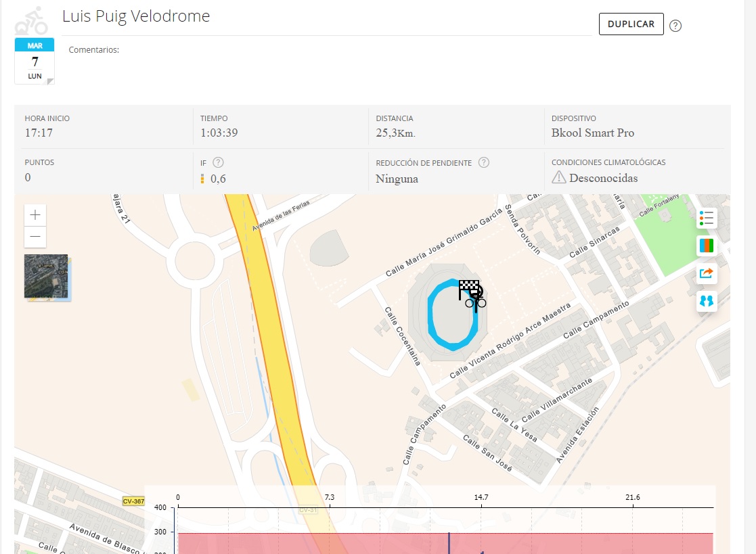Open help icon next to DUPLICAR

675,26
